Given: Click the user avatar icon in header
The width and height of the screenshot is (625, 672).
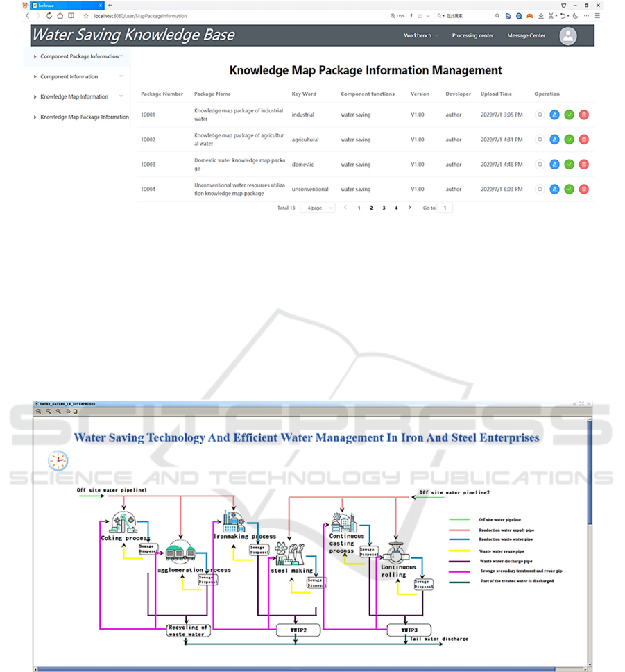Looking at the screenshot, I should [568, 36].
